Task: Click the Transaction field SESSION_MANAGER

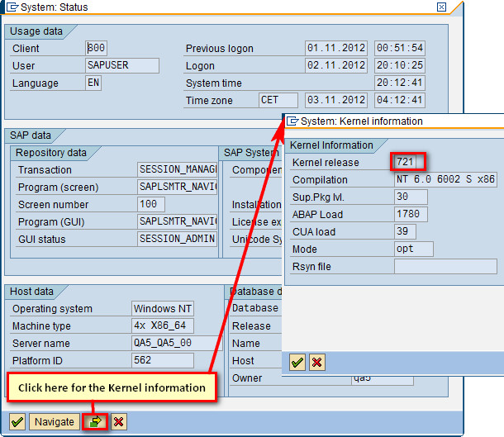Action: pyautogui.click(x=177, y=170)
